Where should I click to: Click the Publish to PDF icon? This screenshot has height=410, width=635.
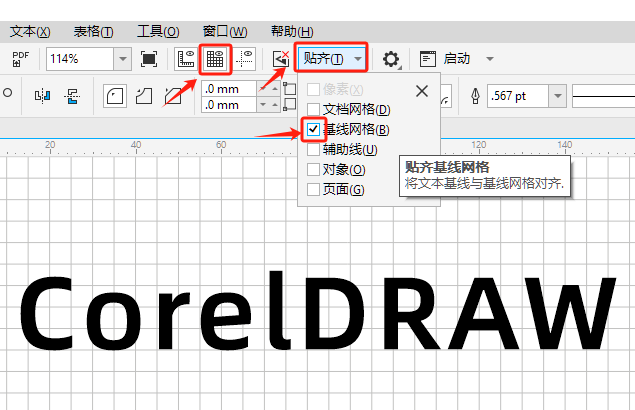20,59
